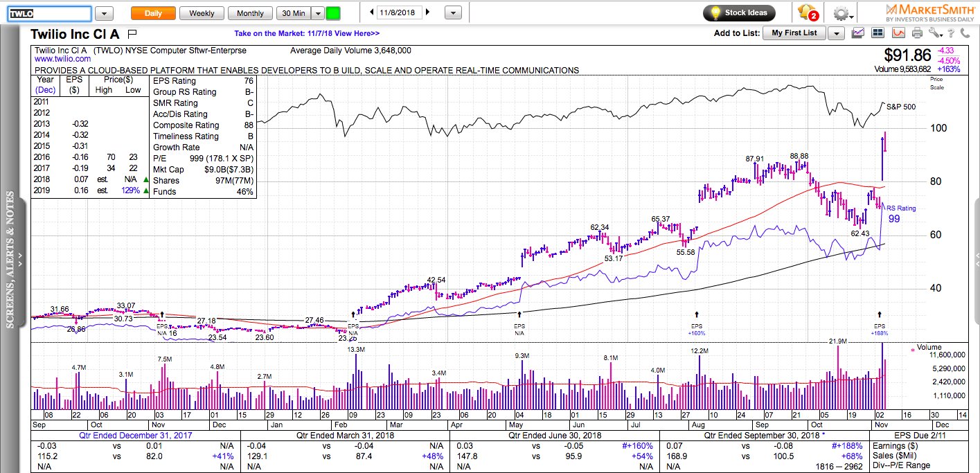
Task: Select the Daily chart tab
Action: coord(153,13)
